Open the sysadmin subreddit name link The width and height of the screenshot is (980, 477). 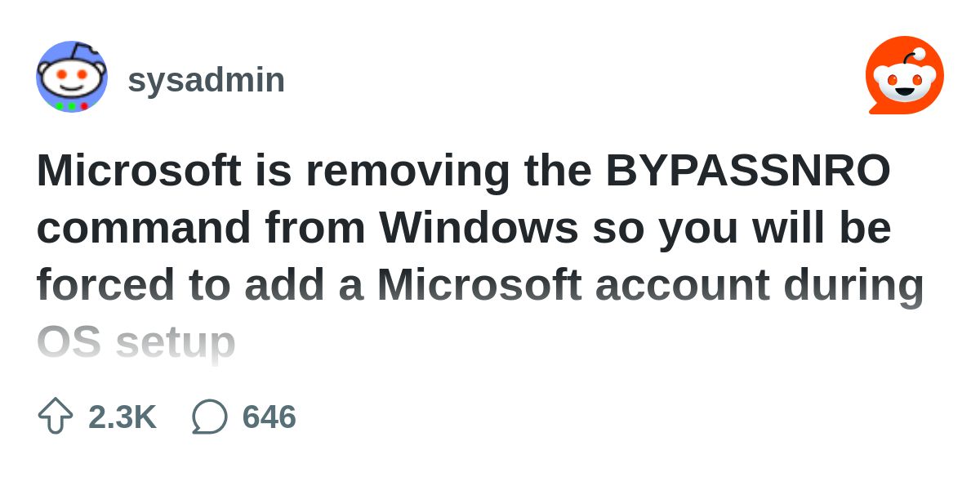pos(207,80)
